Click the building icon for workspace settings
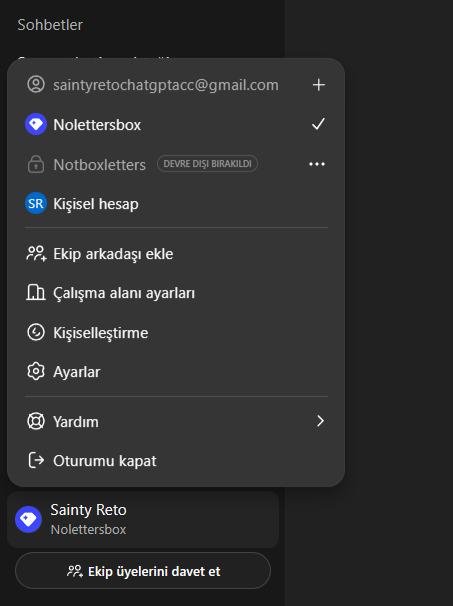The height and width of the screenshot is (606, 453). [36, 293]
